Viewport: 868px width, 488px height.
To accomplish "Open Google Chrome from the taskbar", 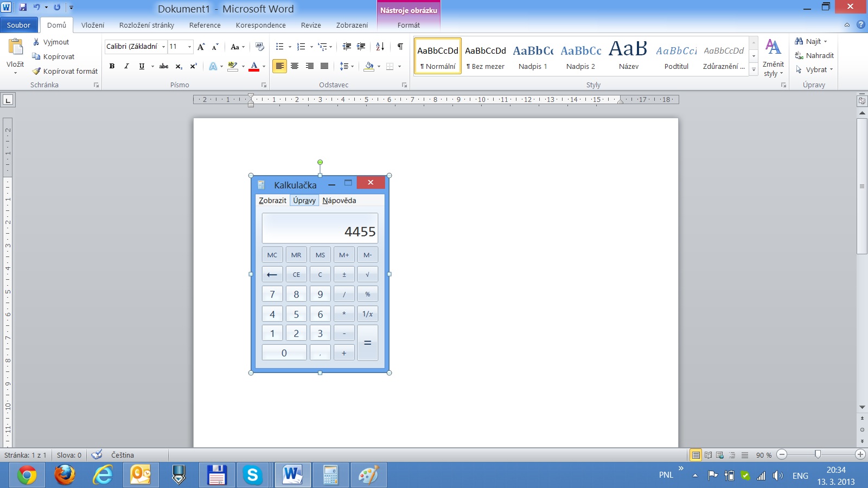I will (27, 476).
